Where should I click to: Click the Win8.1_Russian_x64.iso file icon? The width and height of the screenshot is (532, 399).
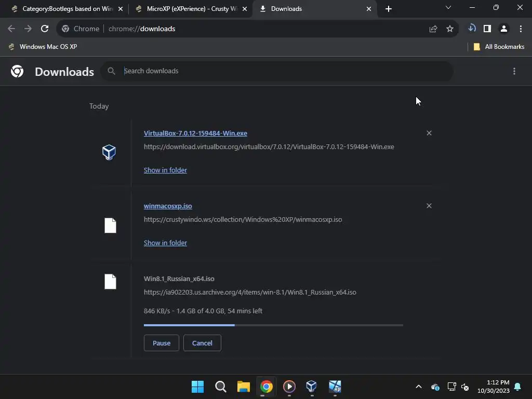click(x=110, y=282)
